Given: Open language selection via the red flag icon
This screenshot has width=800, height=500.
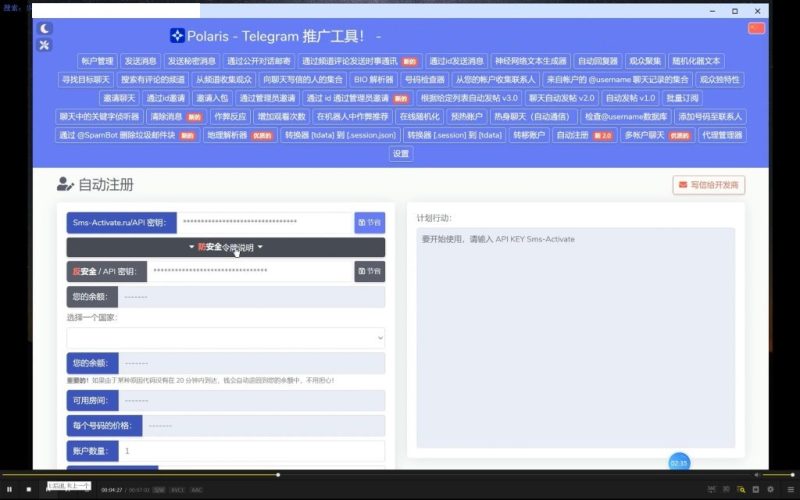Looking at the screenshot, I should click(x=756, y=28).
